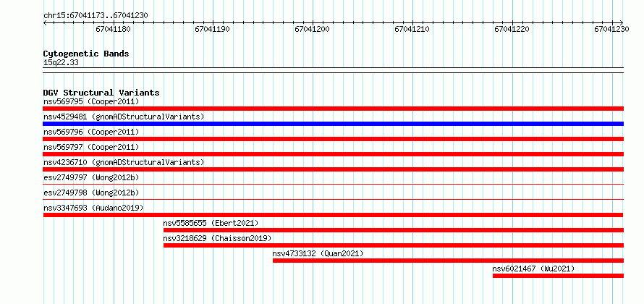Image resolution: width=644 pixels, height=304 pixels.
Task: Click ruler position 67041220
Action: pyautogui.click(x=512, y=29)
